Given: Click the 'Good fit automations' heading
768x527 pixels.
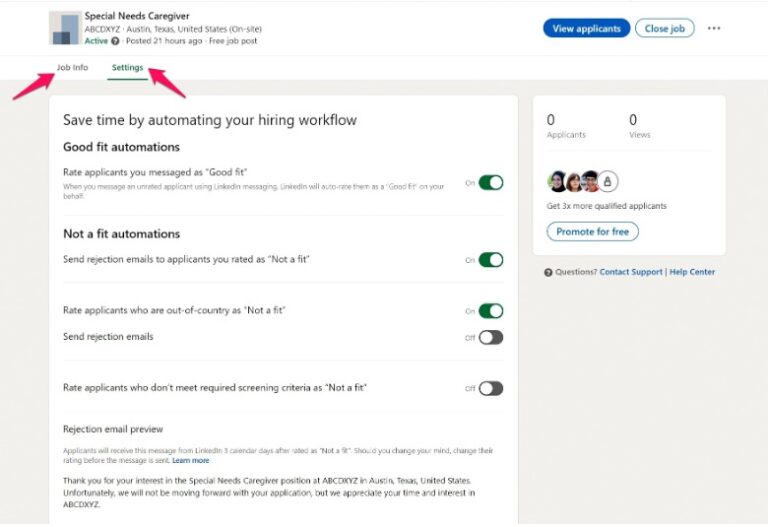Looking at the screenshot, I should tap(121, 147).
